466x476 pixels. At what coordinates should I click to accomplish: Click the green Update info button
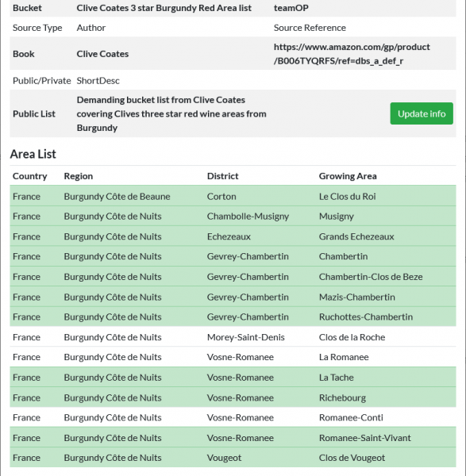(422, 113)
